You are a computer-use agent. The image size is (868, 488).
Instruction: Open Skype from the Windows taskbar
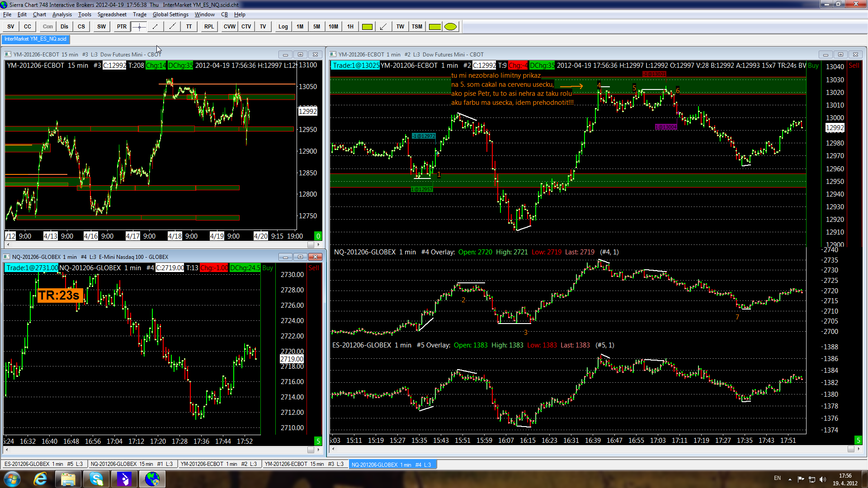[x=96, y=479]
